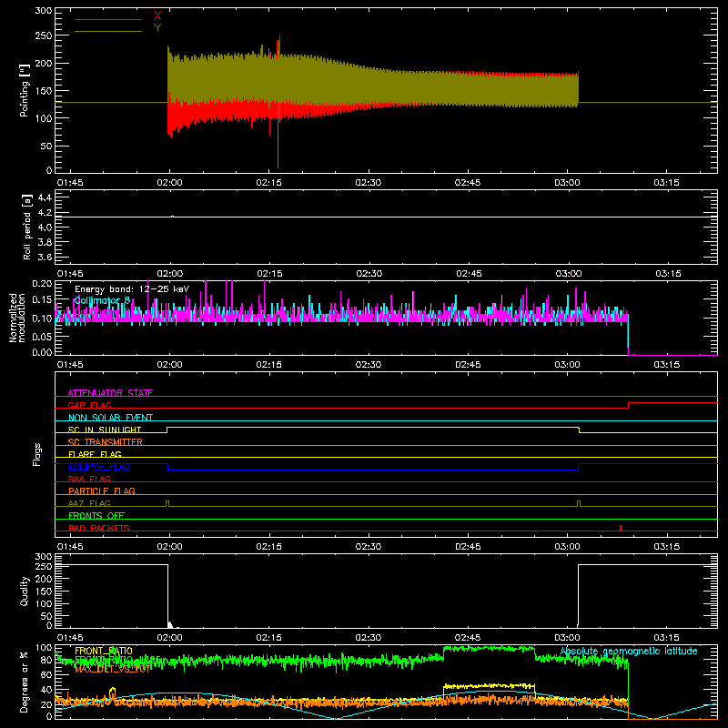This screenshot has width=728, height=728.
Task: Click the 02:15 time label under Pointing plot
Action: pos(268,183)
